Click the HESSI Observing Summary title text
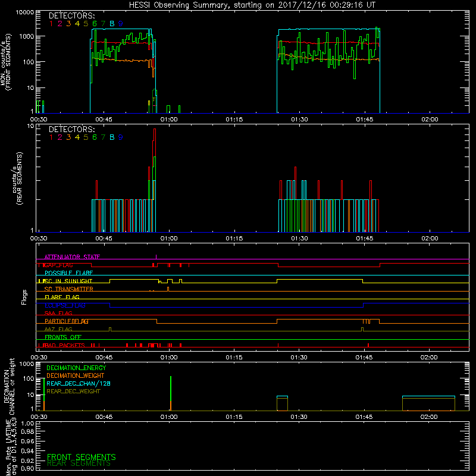This screenshot has width=476, height=476. pyautogui.click(x=252, y=5)
